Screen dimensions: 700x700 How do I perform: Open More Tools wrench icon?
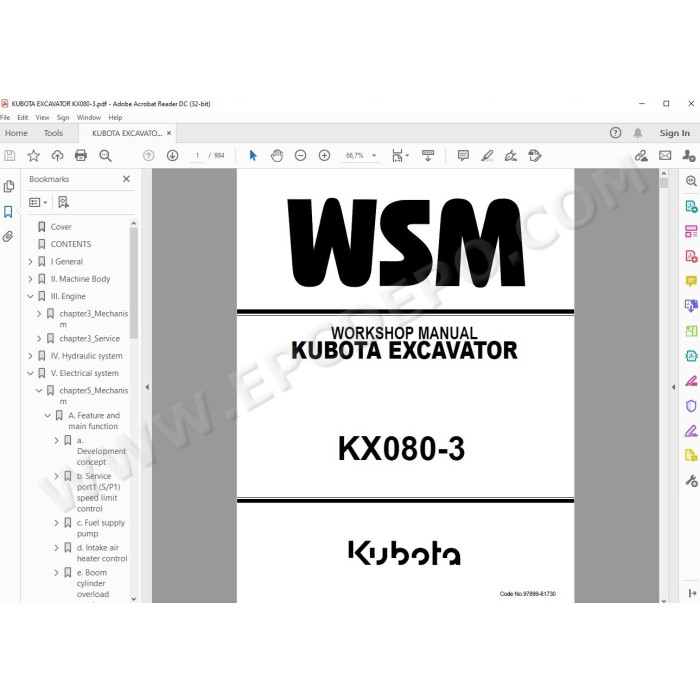(x=691, y=480)
